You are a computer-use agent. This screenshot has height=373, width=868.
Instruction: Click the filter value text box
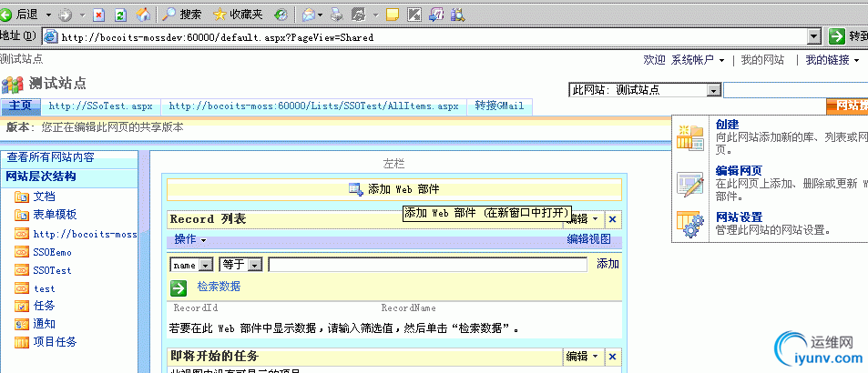pos(428,266)
